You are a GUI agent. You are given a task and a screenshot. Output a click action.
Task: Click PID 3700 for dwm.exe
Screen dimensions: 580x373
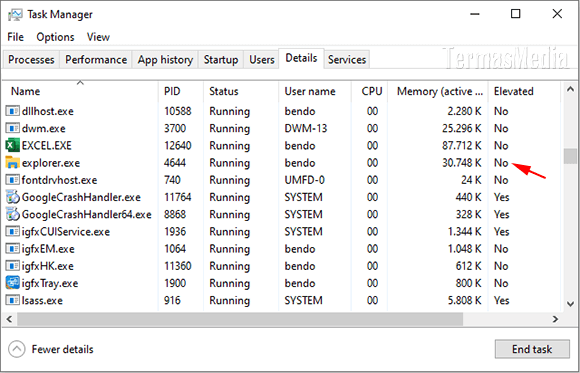point(175,128)
